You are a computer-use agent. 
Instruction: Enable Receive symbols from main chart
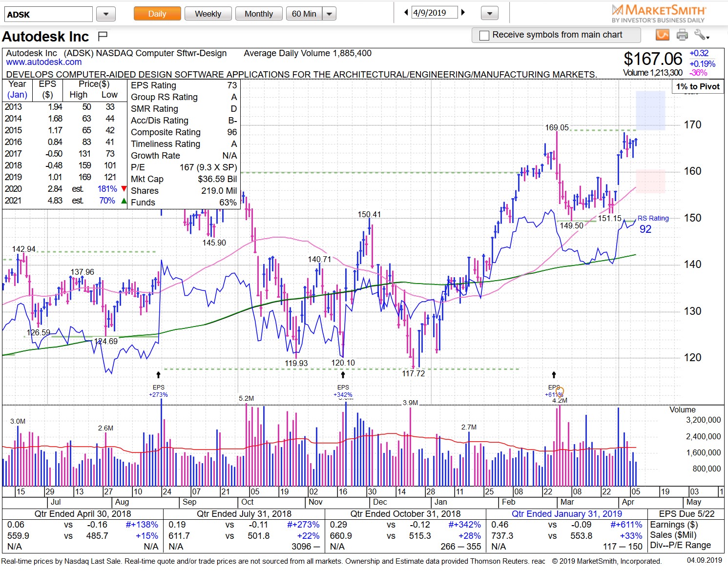(484, 35)
